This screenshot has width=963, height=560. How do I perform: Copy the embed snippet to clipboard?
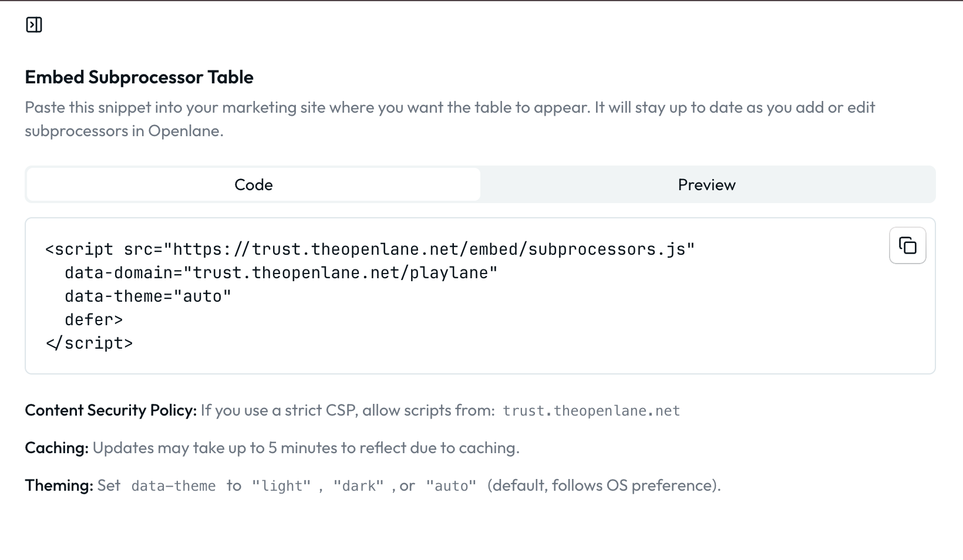(907, 245)
